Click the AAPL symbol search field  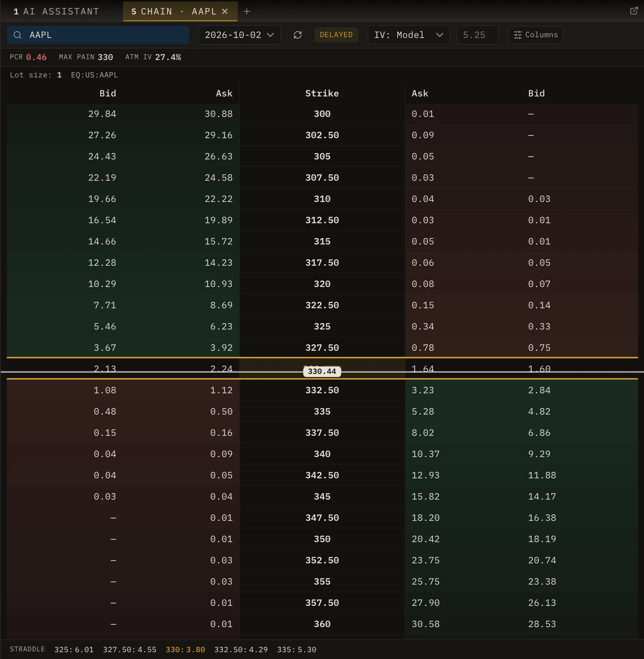[x=98, y=35]
